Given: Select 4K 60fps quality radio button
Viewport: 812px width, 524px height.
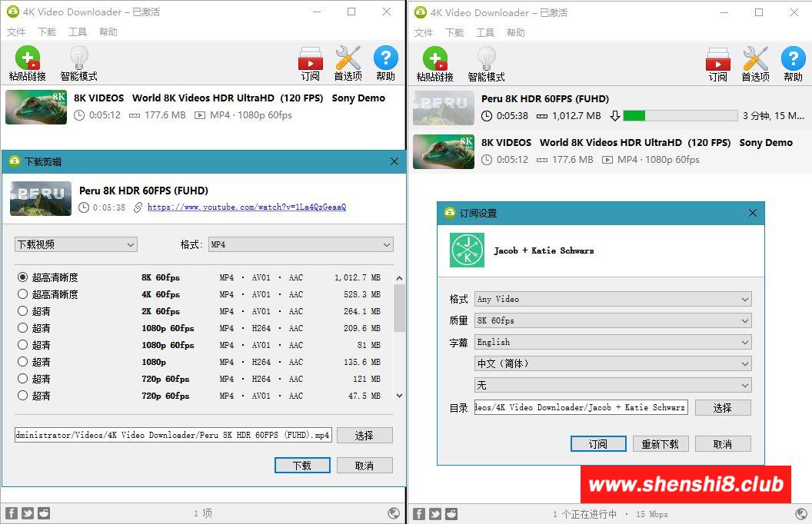Looking at the screenshot, I should pos(22,294).
